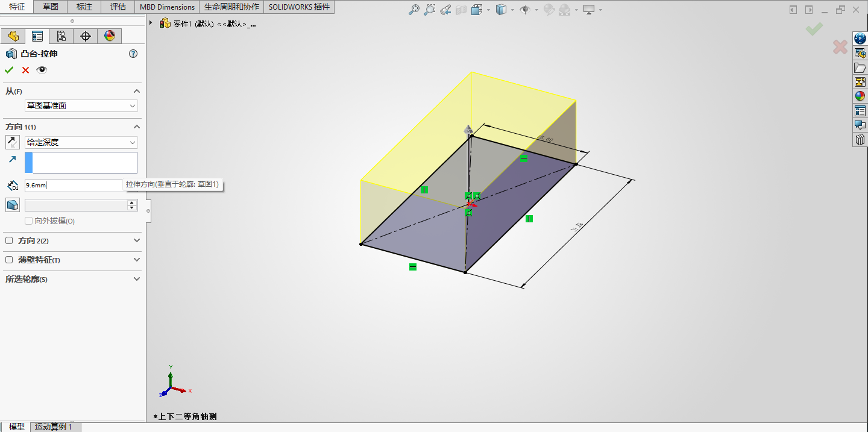Open Design Library task pane tab

point(860,53)
